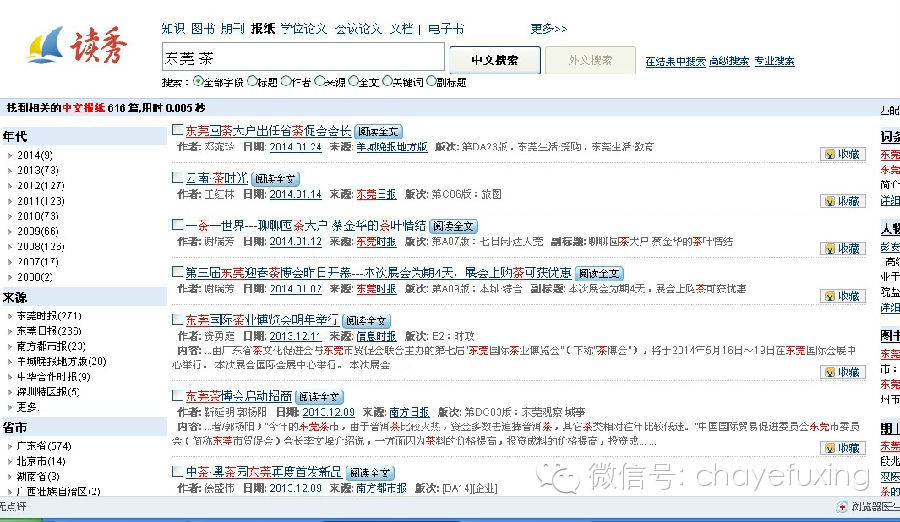Switch to the 知识 tab
The height and width of the screenshot is (522, 900).
[x=173, y=29]
